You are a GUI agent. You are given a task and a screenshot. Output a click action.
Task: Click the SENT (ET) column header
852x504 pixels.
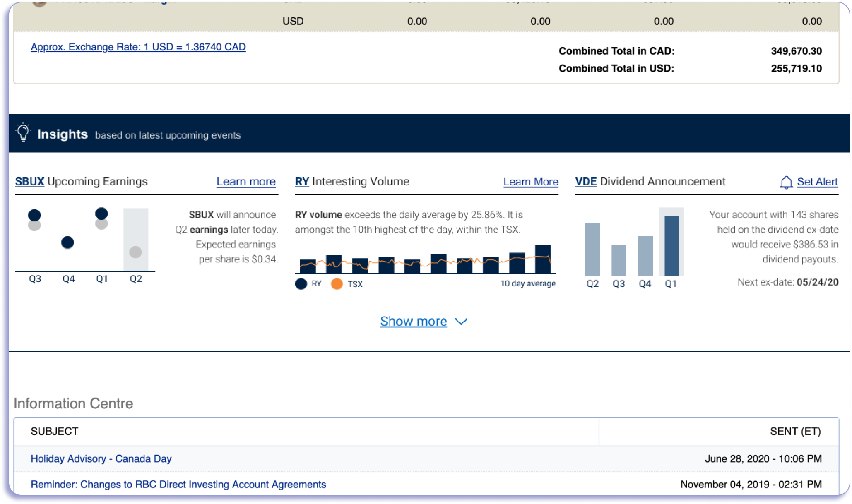pyautogui.click(x=795, y=431)
